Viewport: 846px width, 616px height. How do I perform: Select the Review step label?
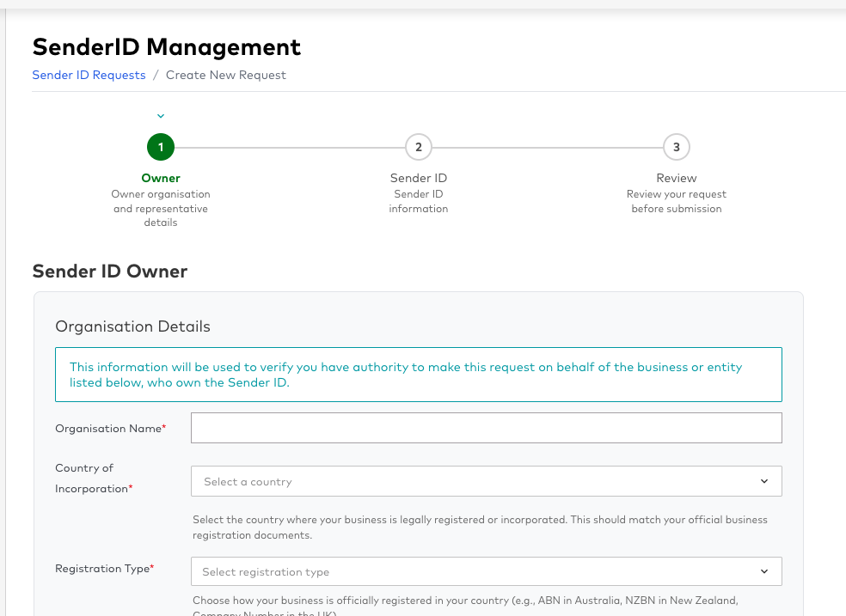[x=677, y=178]
